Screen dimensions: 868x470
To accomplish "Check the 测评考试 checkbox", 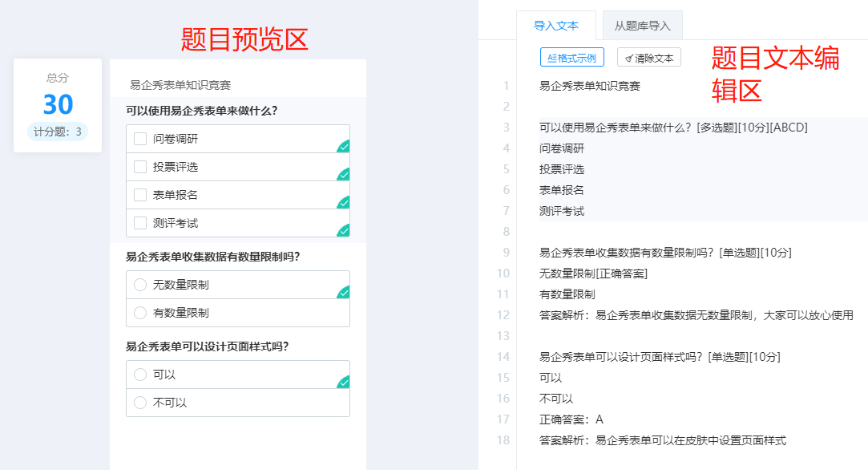I will click(x=140, y=223).
